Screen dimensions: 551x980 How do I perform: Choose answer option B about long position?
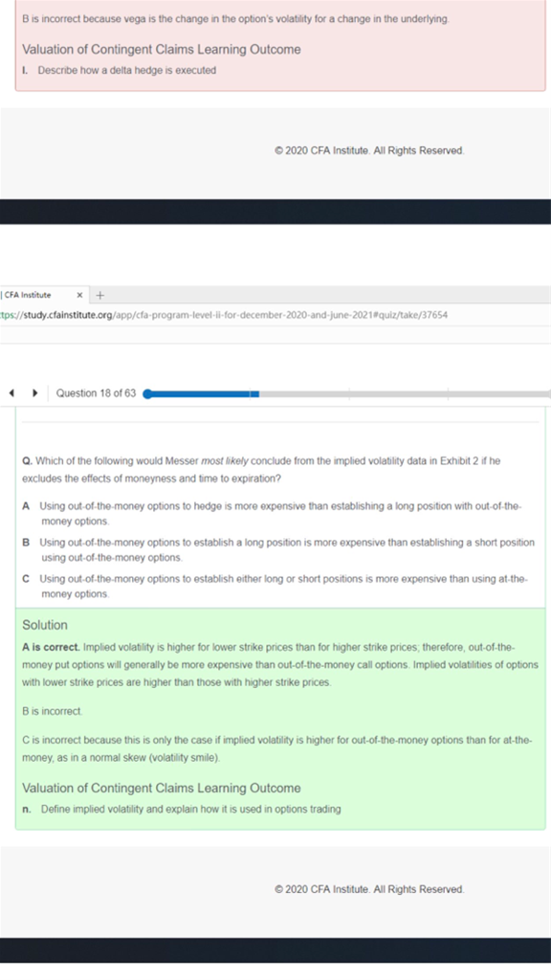(x=278, y=550)
